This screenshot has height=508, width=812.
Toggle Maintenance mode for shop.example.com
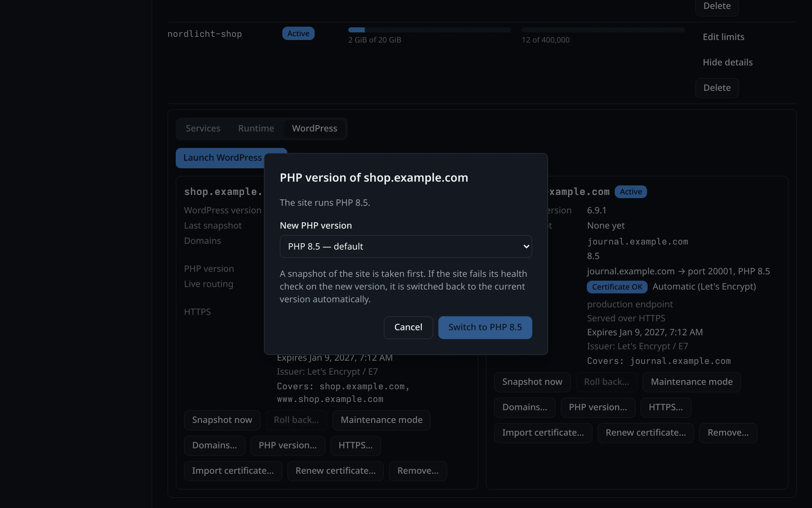(x=381, y=420)
